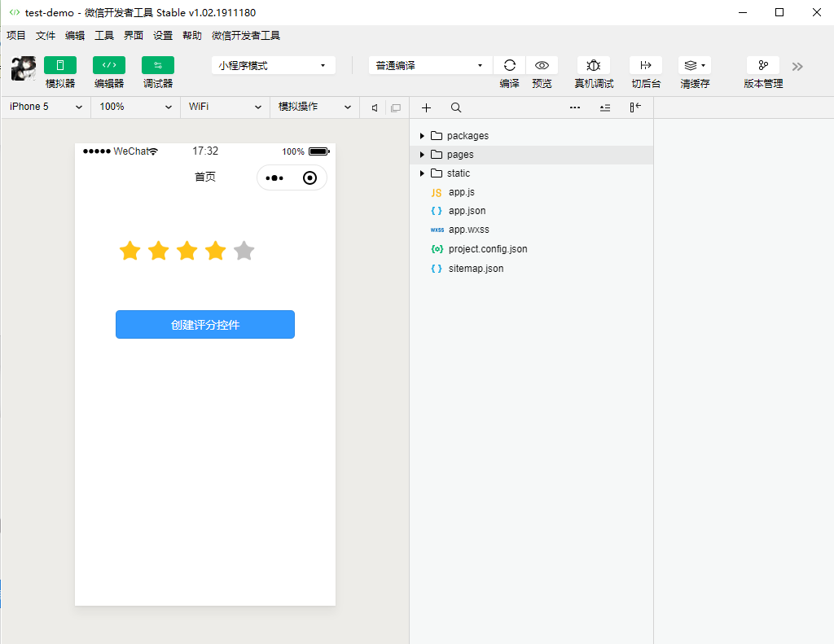Viewport: 834px width, 644px height.
Task: Click the new file plus icon
Action: click(x=426, y=107)
